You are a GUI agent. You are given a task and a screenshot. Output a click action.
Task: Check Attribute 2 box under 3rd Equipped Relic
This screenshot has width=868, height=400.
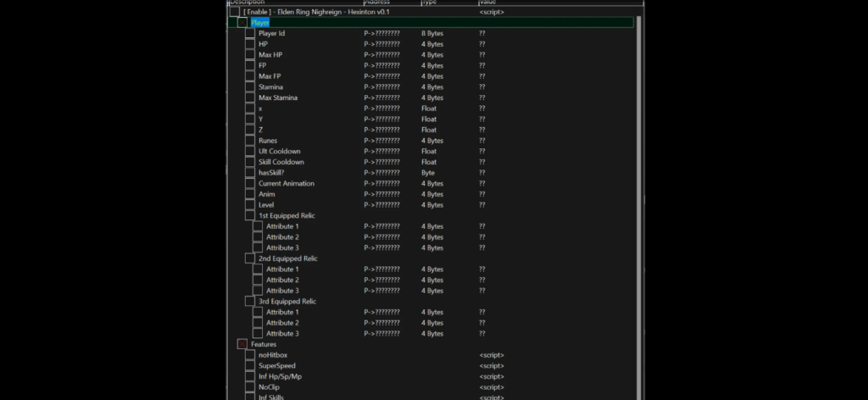(258, 323)
